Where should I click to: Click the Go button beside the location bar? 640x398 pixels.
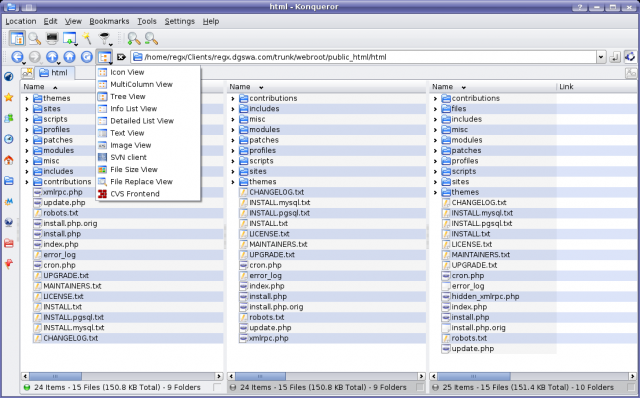pos(615,57)
